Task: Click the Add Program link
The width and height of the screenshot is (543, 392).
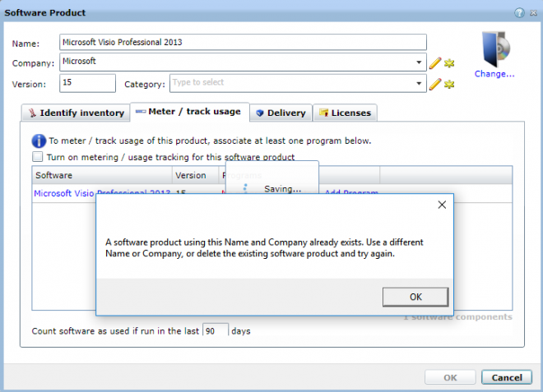Action: (x=351, y=193)
